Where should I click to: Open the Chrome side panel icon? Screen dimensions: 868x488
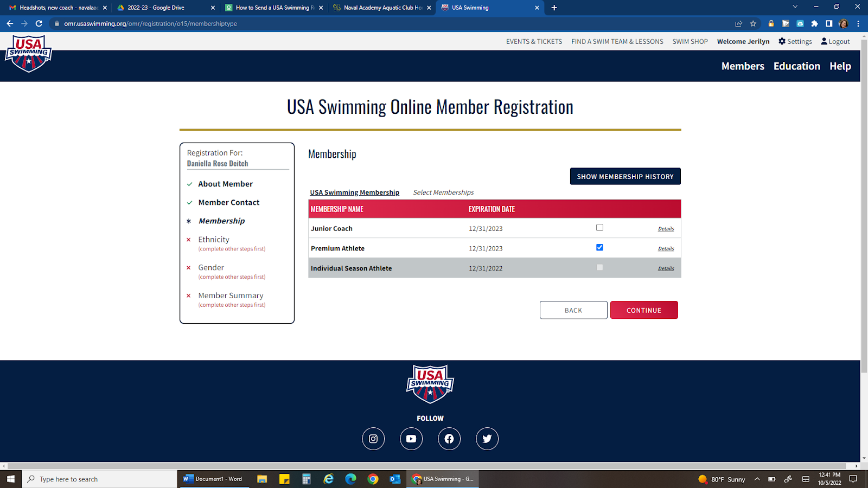(829, 23)
